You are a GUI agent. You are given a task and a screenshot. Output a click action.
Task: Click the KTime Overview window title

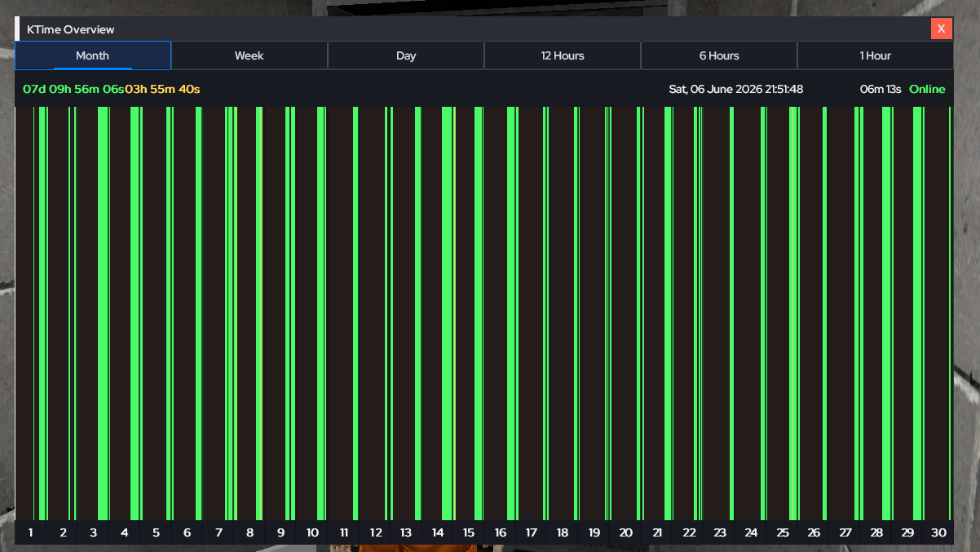coord(71,29)
